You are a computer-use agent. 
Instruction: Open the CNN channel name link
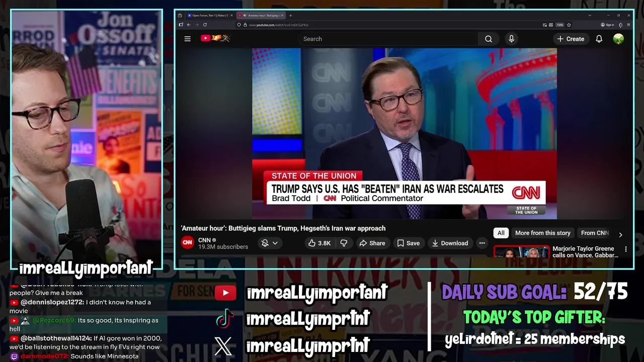[x=204, y=240]
